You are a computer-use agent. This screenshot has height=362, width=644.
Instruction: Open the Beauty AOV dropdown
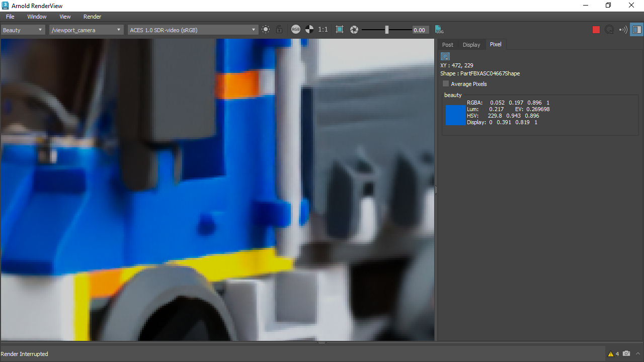point(23,30)
